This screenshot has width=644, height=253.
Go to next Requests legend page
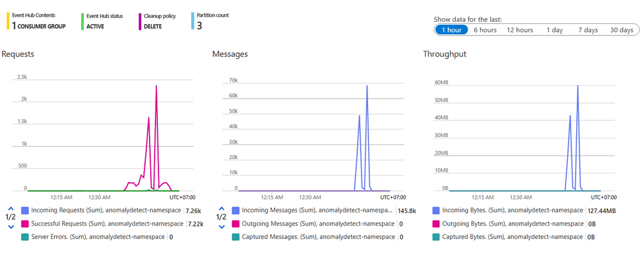(11, 226)
